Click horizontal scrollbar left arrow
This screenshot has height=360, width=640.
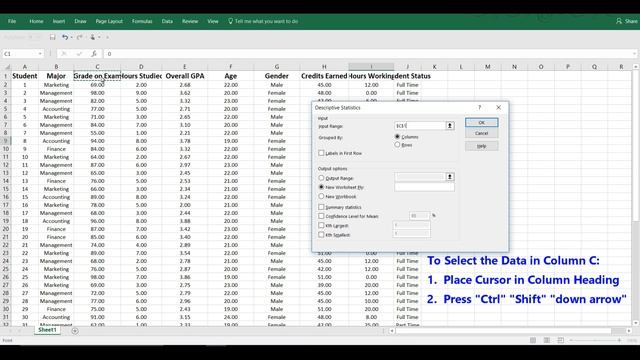click(x=391, y=331)
